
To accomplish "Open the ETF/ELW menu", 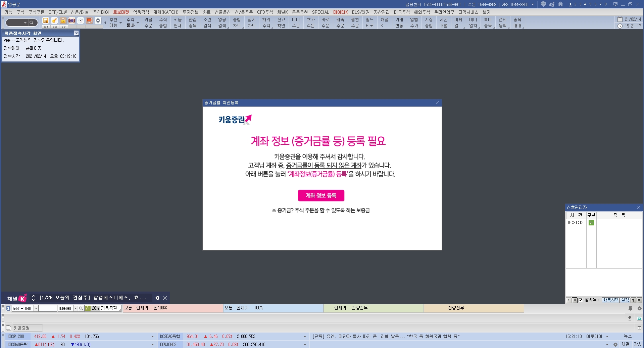I will tap(58, 12).
